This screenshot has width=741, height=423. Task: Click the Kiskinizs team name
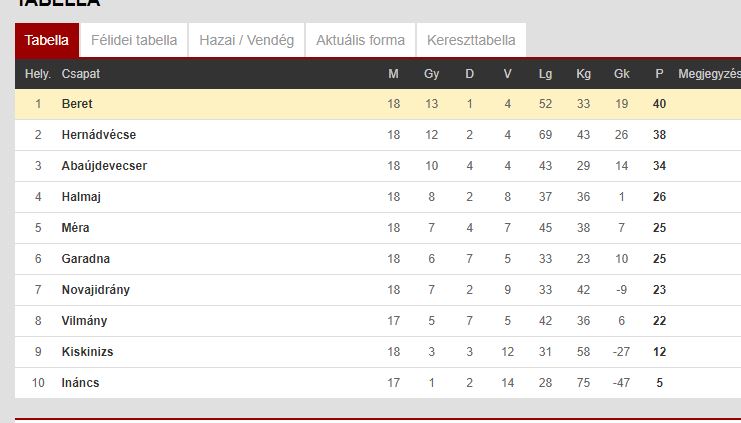87,352
